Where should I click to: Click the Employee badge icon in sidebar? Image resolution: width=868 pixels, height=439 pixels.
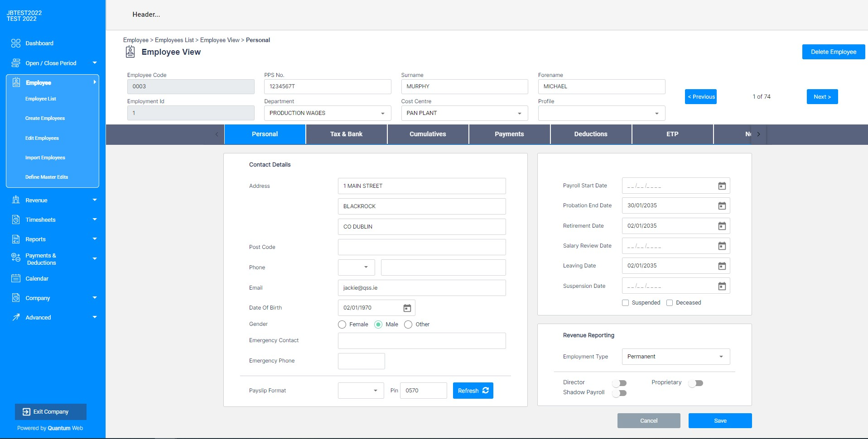pos(16,82)
